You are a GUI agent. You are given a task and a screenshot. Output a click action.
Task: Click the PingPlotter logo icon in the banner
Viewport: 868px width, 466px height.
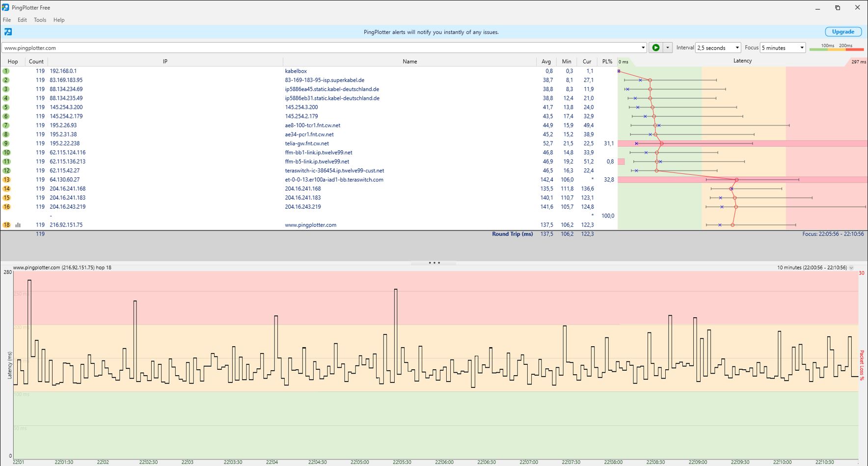click(8, 32)
